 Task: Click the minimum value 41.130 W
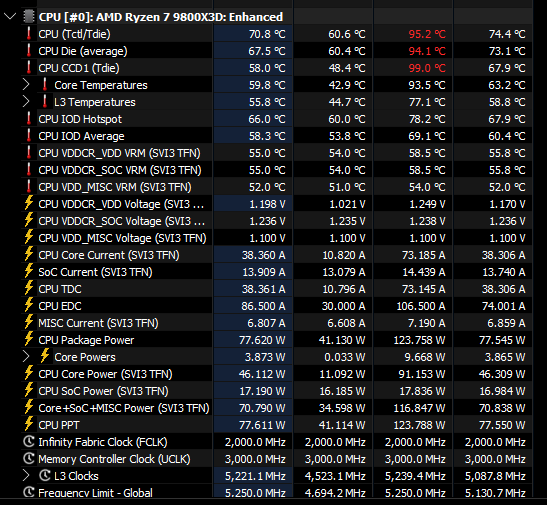click(x=342, y=340)
